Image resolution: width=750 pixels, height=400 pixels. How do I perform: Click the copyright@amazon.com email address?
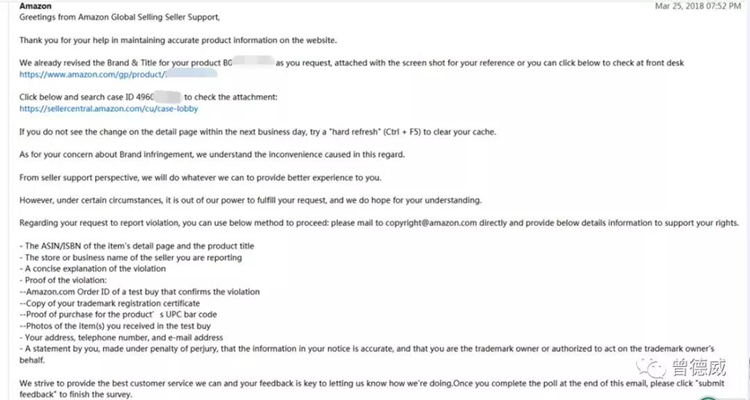click(x=431, y=223)
